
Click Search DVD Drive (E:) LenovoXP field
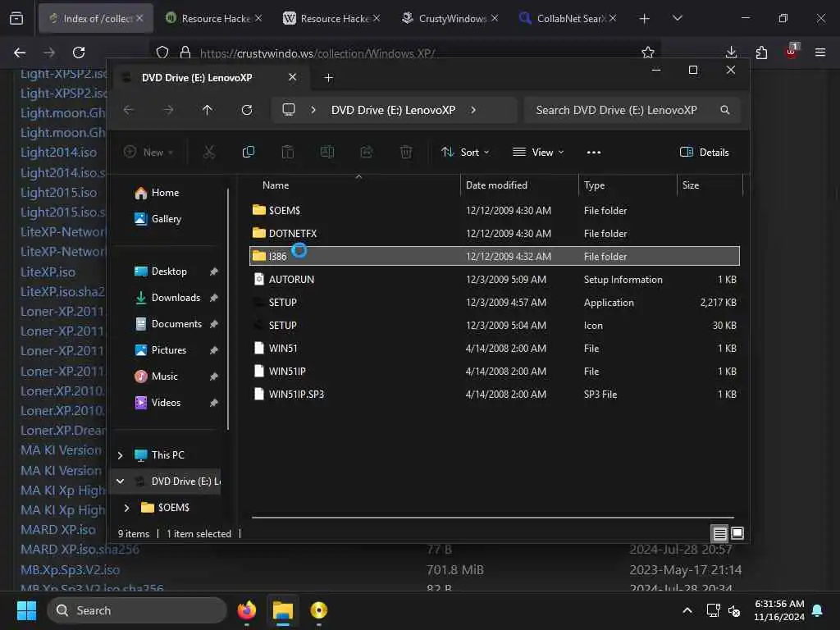click(632, 110)
